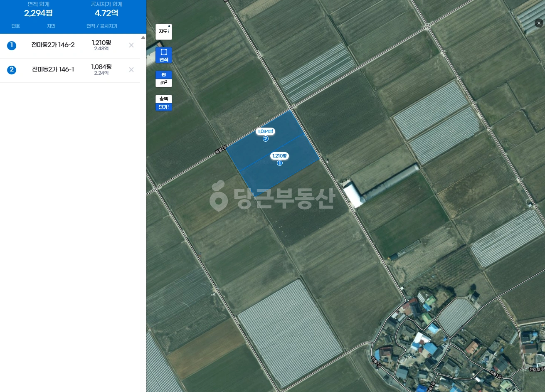Screen dimensions: 545x392
Task: Select the 면적 area measurement tool
Action: click(x=164, y=55)
